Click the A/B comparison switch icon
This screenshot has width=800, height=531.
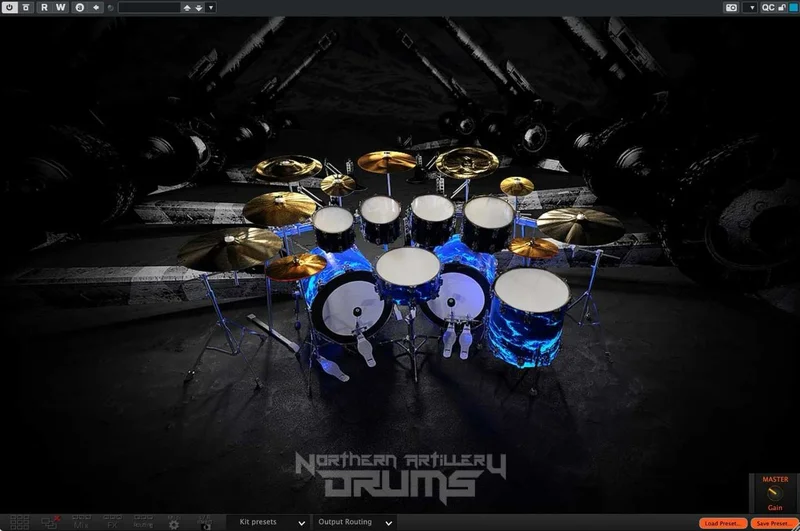pos(80,7)
